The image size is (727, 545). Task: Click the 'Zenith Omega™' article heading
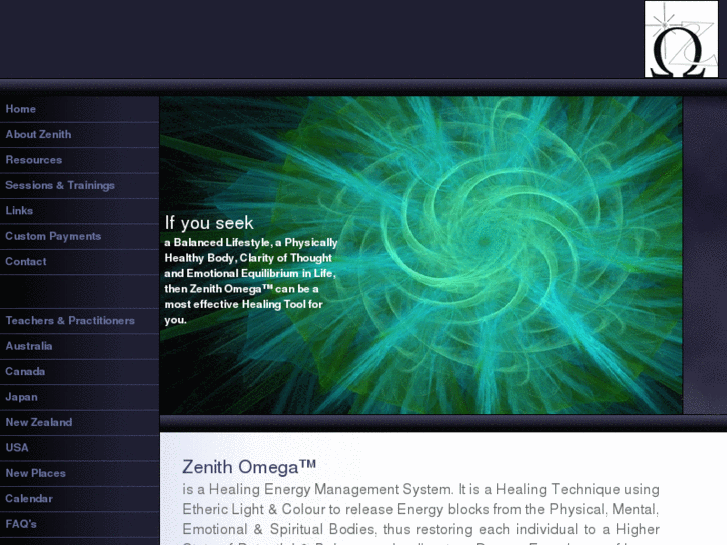pos(249,467)
